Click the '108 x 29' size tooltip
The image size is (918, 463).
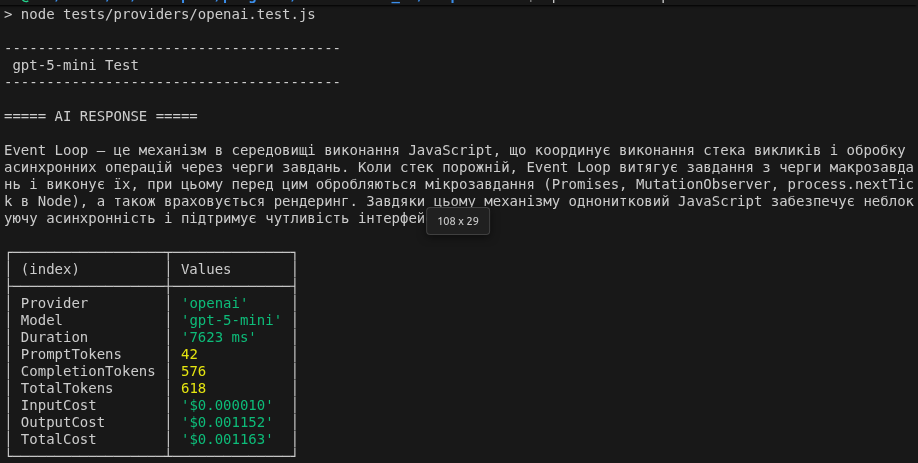(458, 221)
